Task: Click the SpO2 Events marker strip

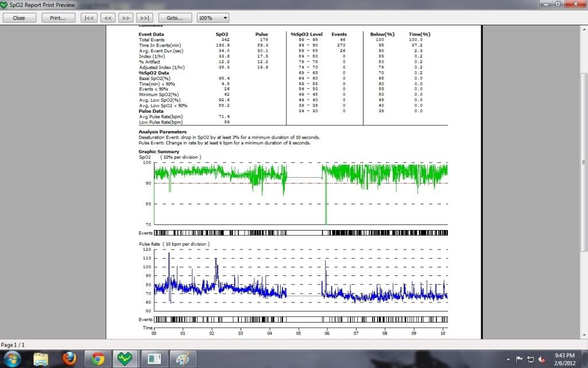Action: (301, 233)
